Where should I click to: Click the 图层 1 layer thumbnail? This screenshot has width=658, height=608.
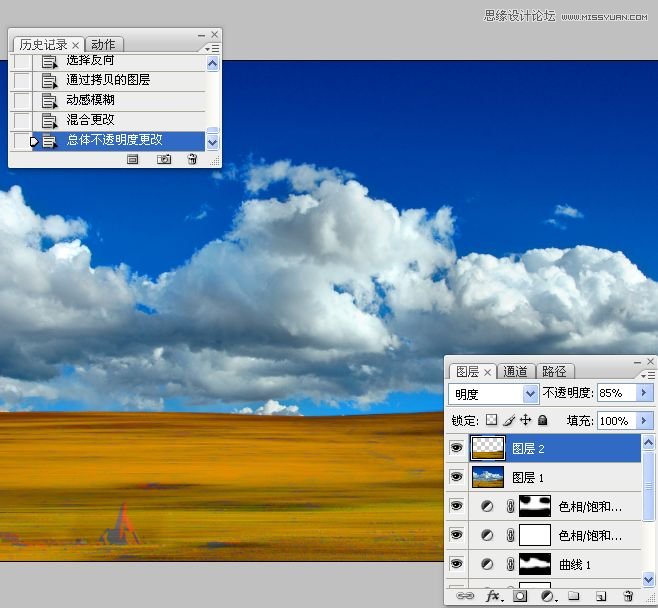pyautogui.click(x=488, y=477)
